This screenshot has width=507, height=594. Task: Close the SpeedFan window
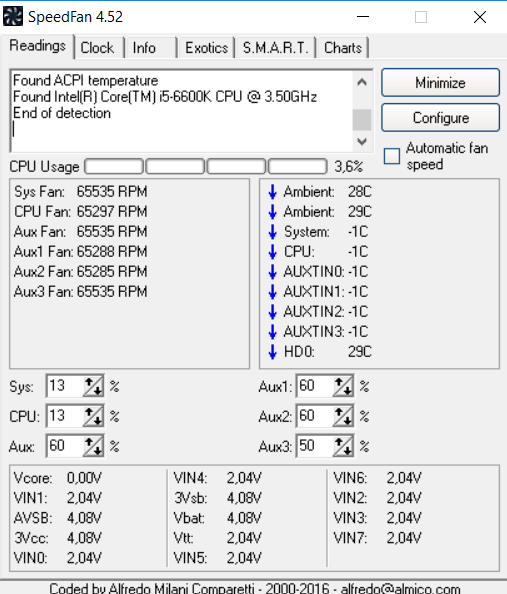pyautogui.click(x=480, y=17)
